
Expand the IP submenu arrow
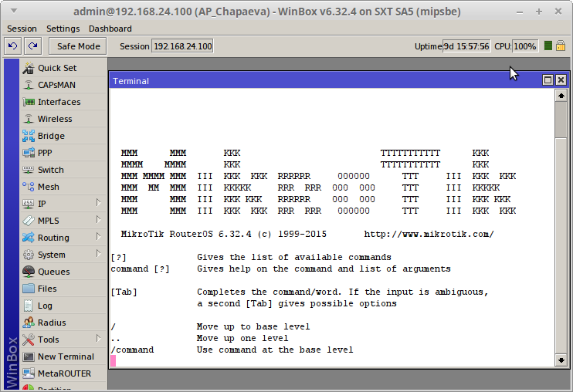[98, 203]
